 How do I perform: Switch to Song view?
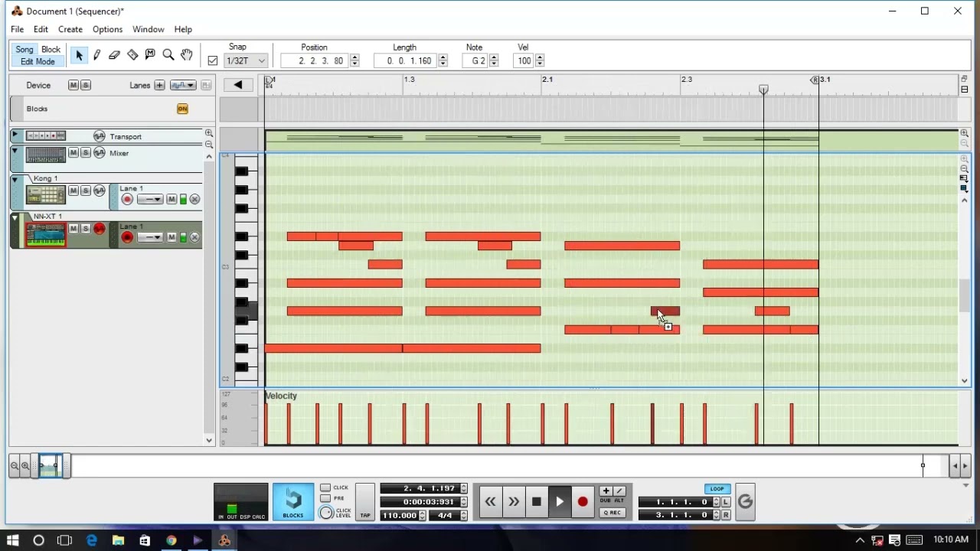pyautogui.click(x=24, y=50)
